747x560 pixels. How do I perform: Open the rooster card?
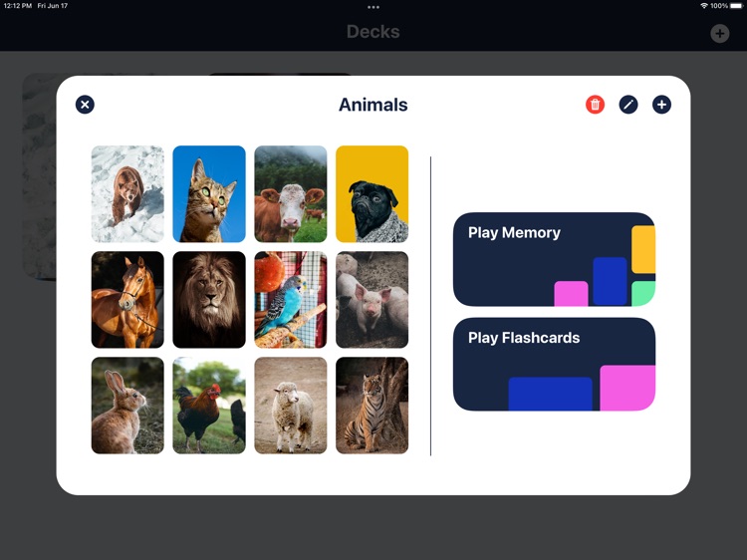(209, 406)
